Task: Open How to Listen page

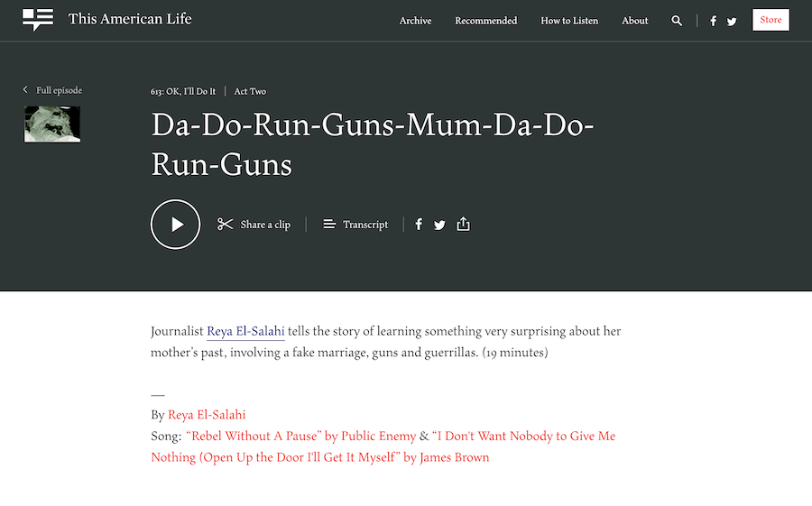Action: [569, 21]
